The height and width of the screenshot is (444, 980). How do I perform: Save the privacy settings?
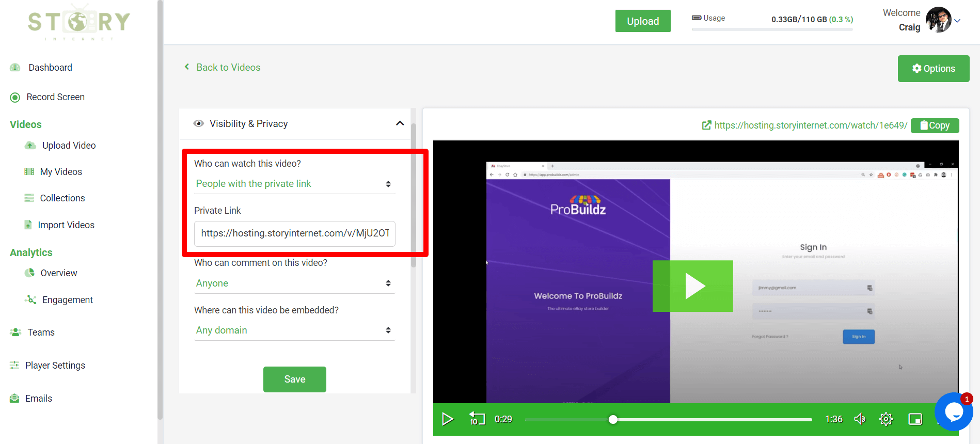[295, 379]
